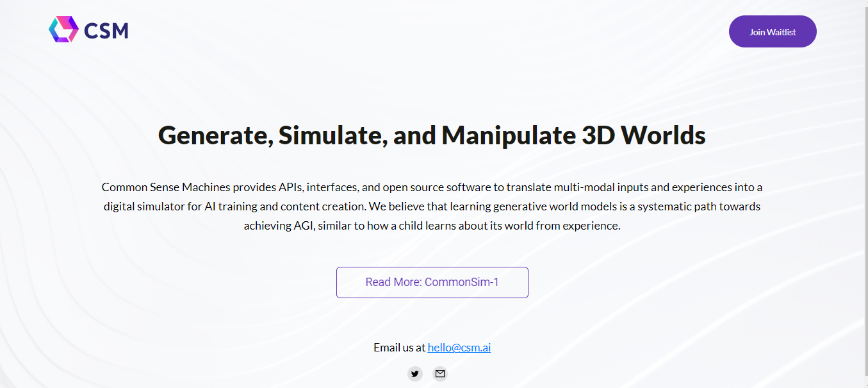Click the Generate, Simulate, and Manipulate 3D Worlds heading
868x388 pixels.
coord(432,135)
